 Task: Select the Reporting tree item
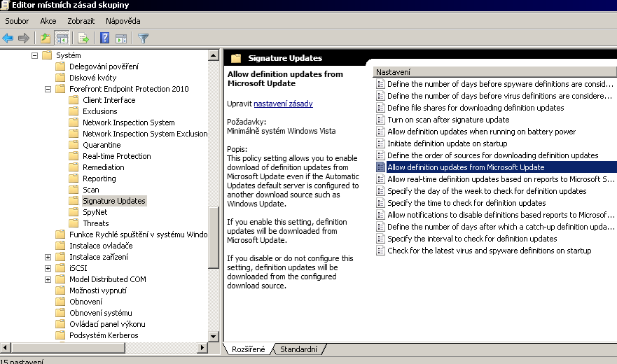point(99,178)
